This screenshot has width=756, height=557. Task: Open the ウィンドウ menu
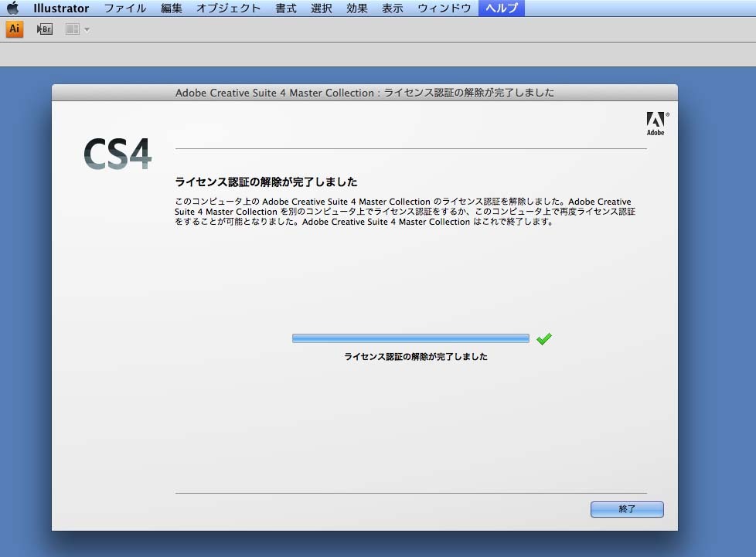[x=444, y=8]
